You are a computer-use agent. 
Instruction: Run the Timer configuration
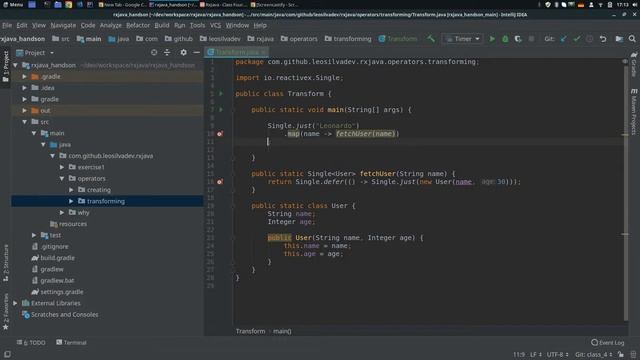point(492,39)
